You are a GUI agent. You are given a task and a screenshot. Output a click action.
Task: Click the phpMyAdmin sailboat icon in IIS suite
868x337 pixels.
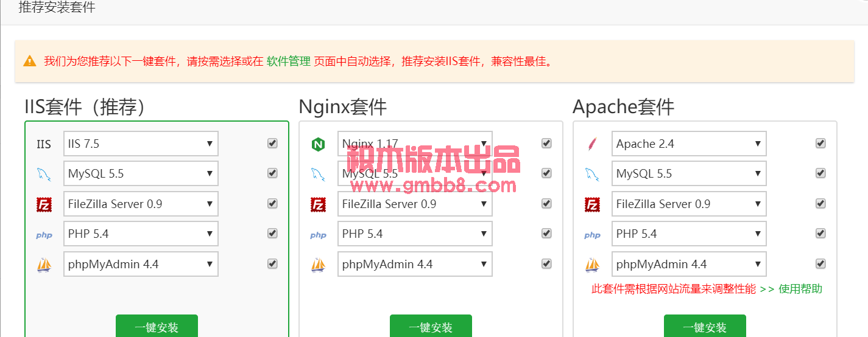[44, 265]
